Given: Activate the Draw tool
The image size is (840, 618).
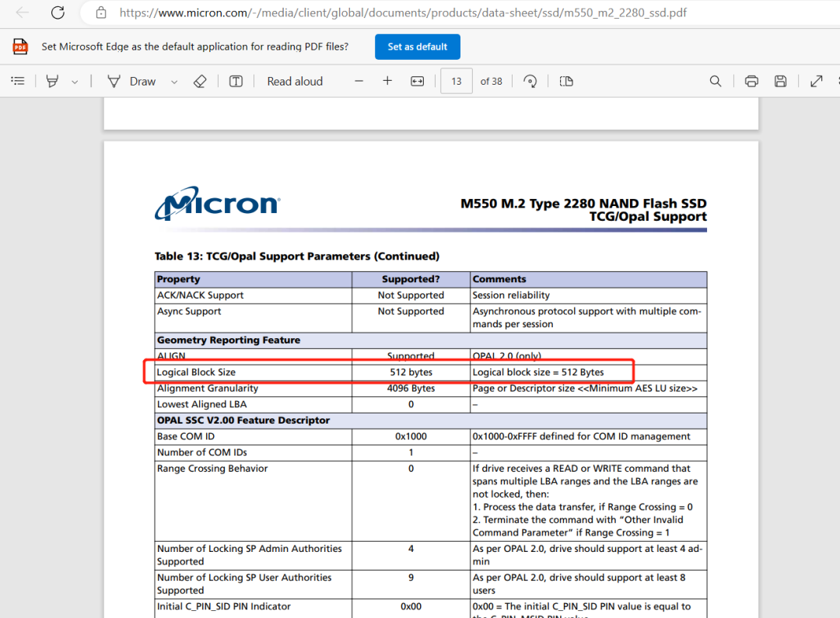Looking at the screenshot, I should (131, 81).
